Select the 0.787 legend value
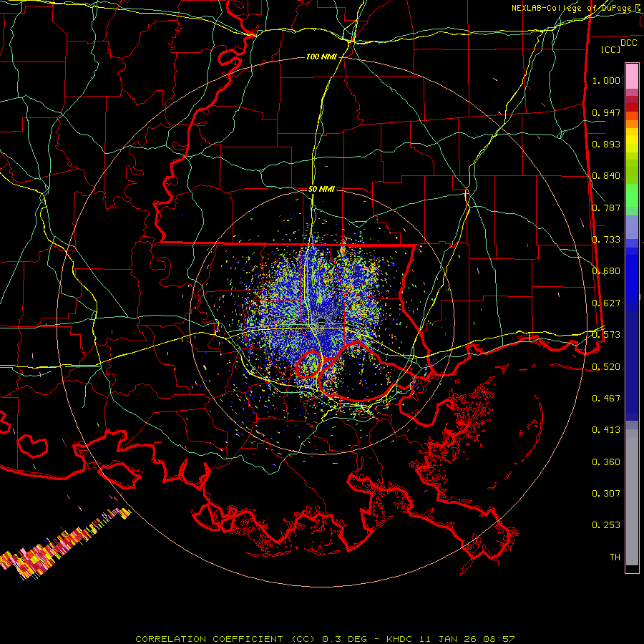 pos(606,208)
